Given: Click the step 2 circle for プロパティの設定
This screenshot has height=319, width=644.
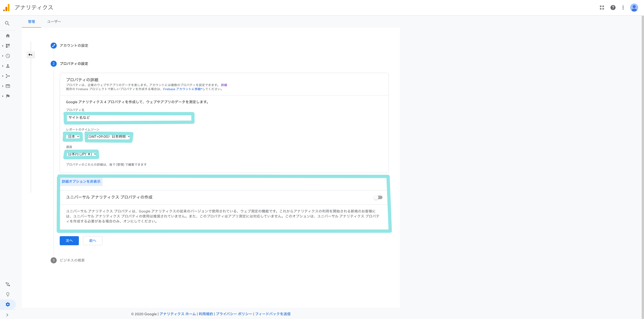Looking at the screenshot, I should click(54, 64).
